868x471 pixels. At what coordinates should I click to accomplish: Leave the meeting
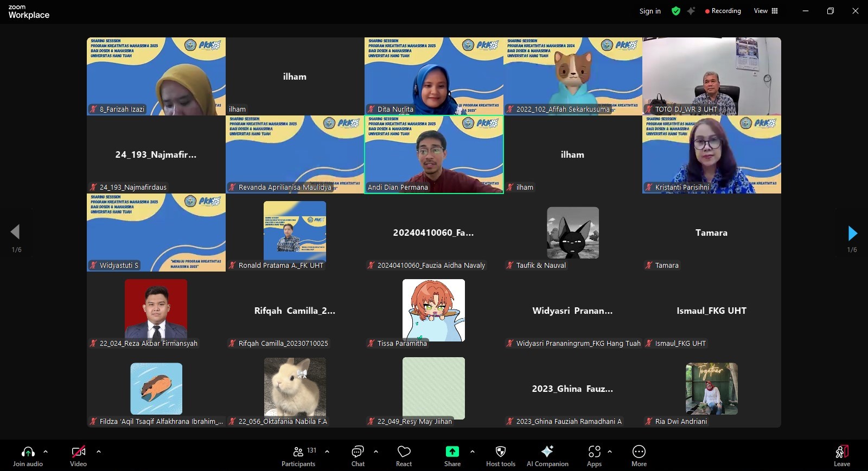pos(841,456)
